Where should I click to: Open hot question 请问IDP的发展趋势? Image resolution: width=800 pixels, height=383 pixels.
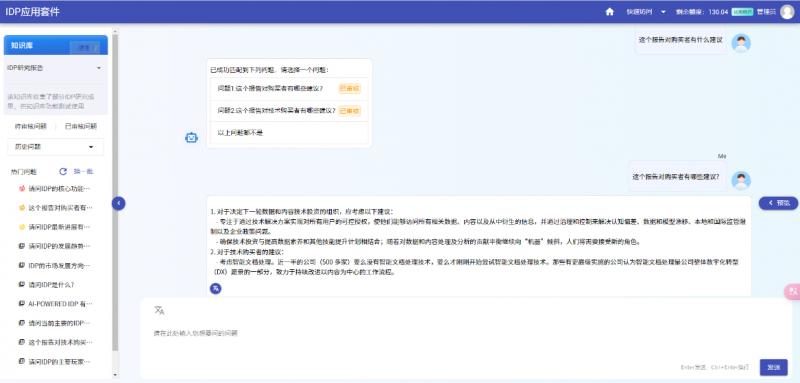point(59,246)
